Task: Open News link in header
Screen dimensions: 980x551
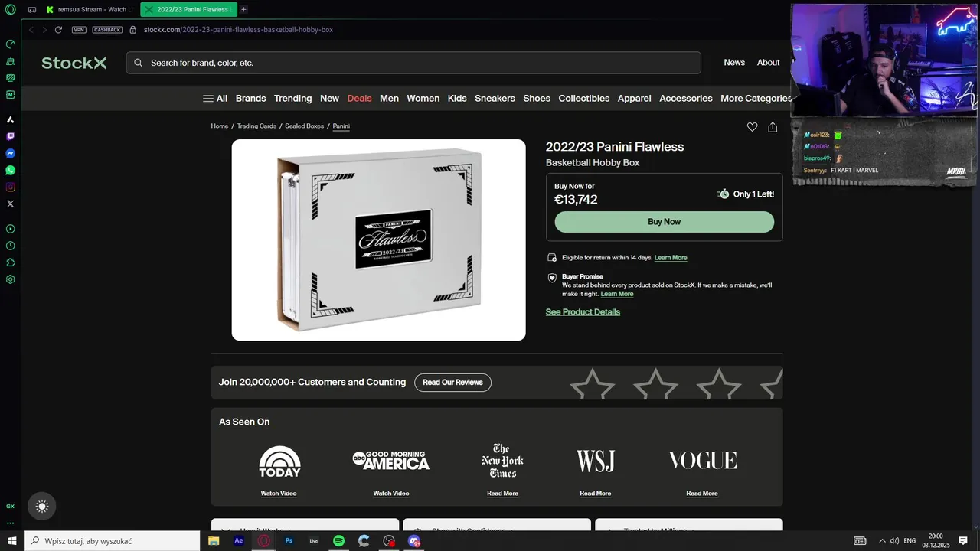Action: [734, 63]
